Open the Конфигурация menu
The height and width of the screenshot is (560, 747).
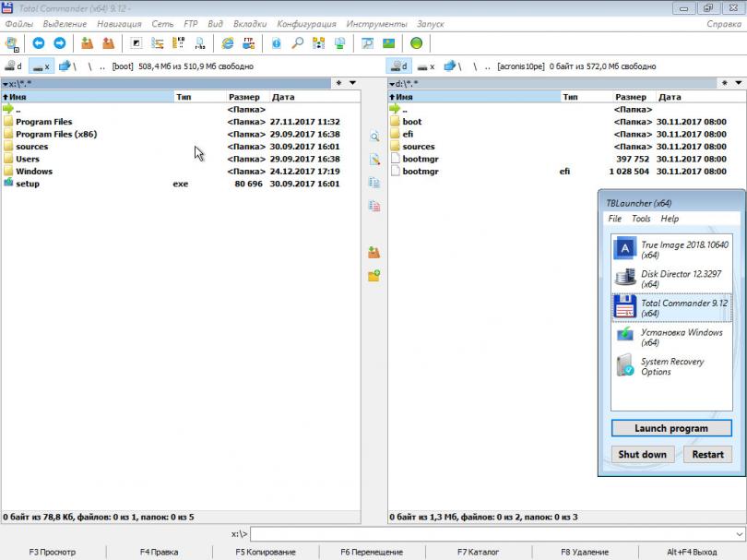[x=306, y=24]
